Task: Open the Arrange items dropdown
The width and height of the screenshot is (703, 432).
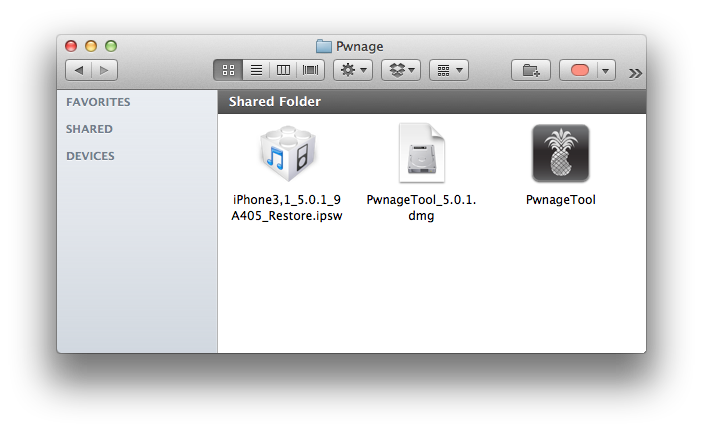Action: pos(448,70)
